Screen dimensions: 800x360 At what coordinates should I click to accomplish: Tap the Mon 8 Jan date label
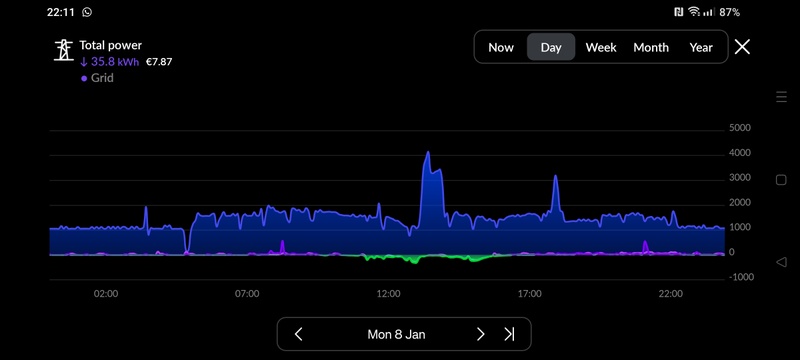396,335
